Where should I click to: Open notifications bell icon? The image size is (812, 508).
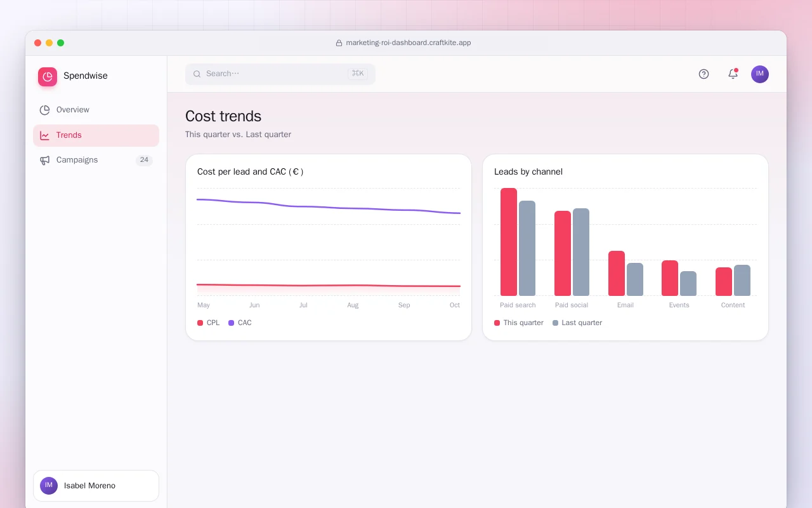(x=733, y=74)
